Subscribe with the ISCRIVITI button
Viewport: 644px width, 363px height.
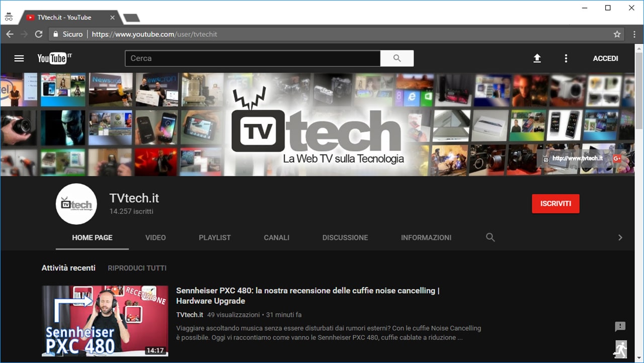(x=555, y=204)
